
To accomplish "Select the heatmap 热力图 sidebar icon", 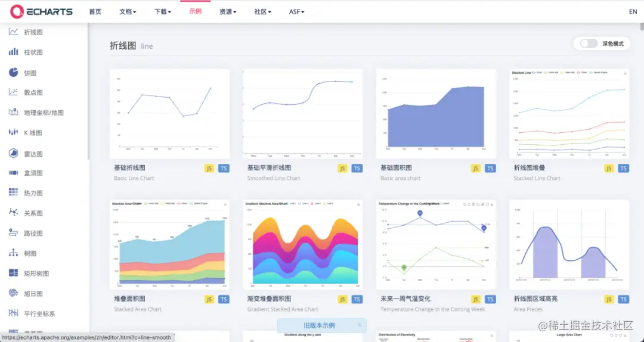I will point(13,192).
